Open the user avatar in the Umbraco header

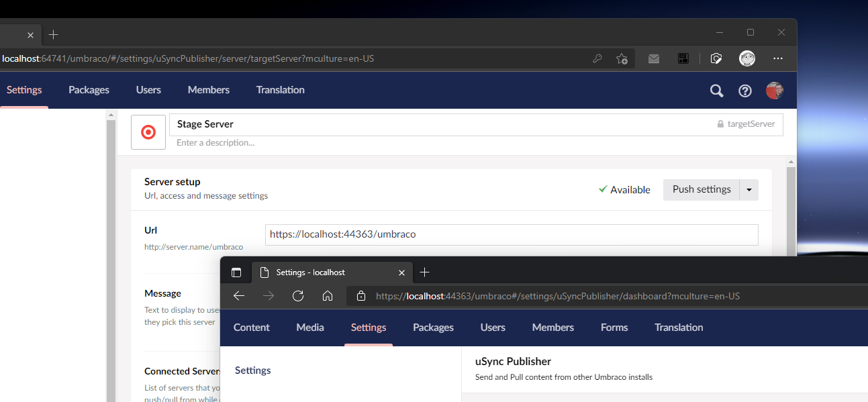pos(775,91)
